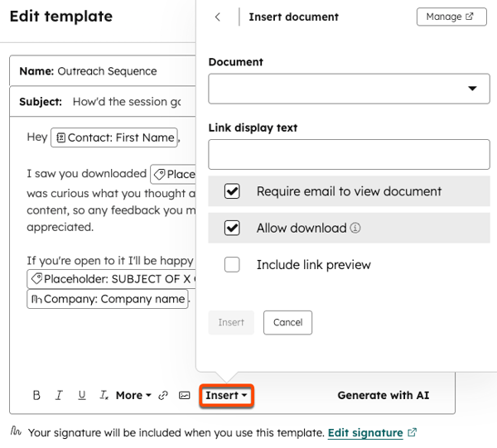Cancel the insert document dialog
497x448 pixels.
point(287,322)
